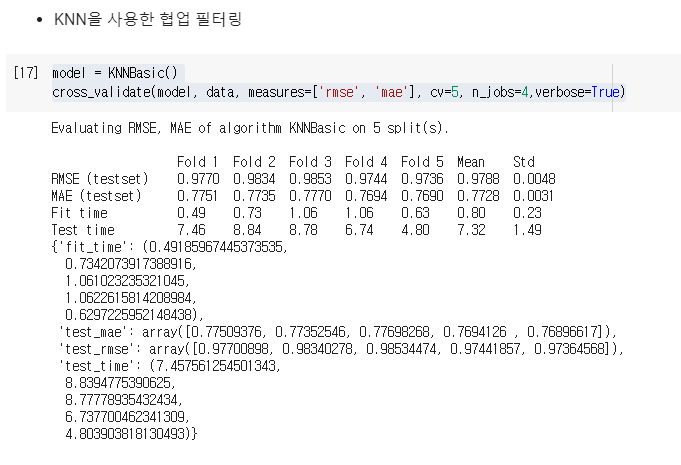681x465 pixels.
Task: Click the Mean column header
Action: click(471, 162)
